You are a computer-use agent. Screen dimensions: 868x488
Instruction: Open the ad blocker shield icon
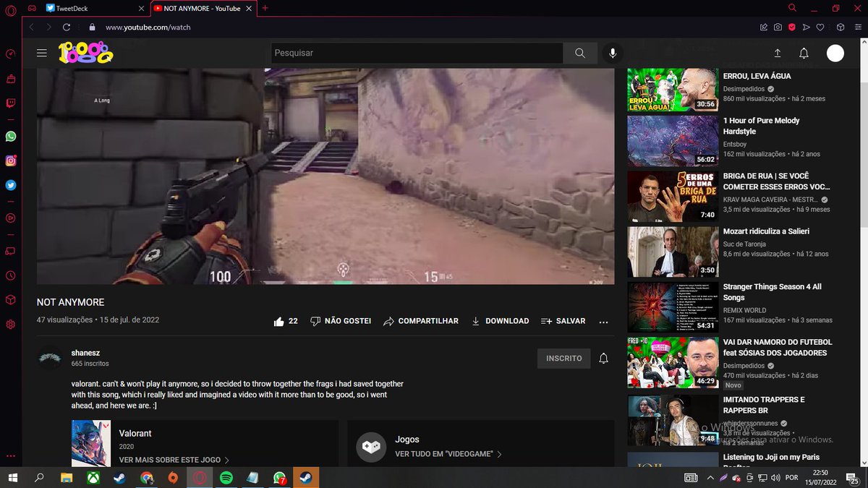pos(792,27)
